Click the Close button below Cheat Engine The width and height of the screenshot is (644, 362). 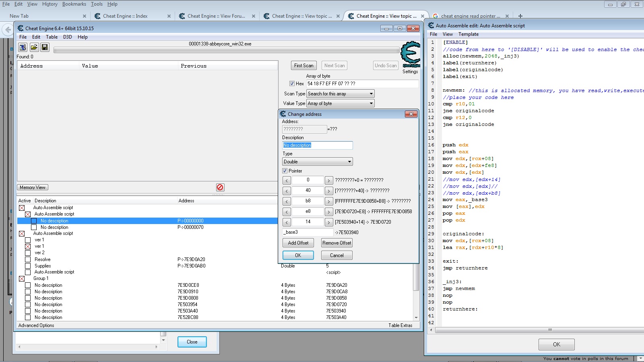[192, 342]
